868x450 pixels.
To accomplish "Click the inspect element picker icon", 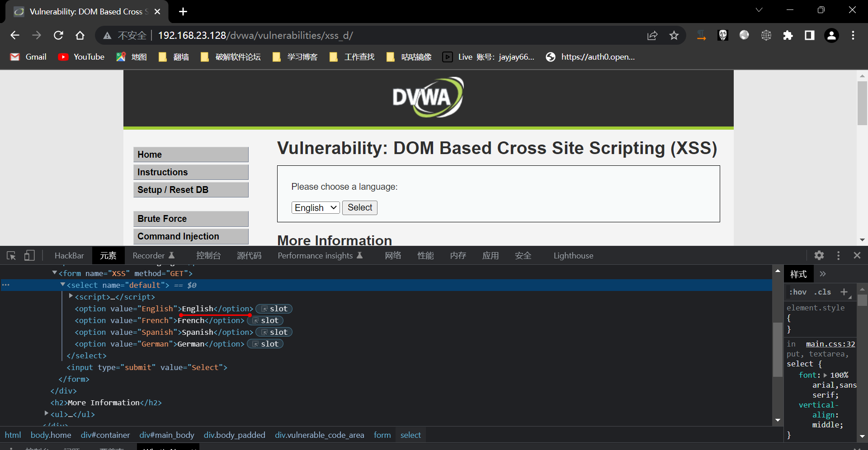I will [11, 256].
